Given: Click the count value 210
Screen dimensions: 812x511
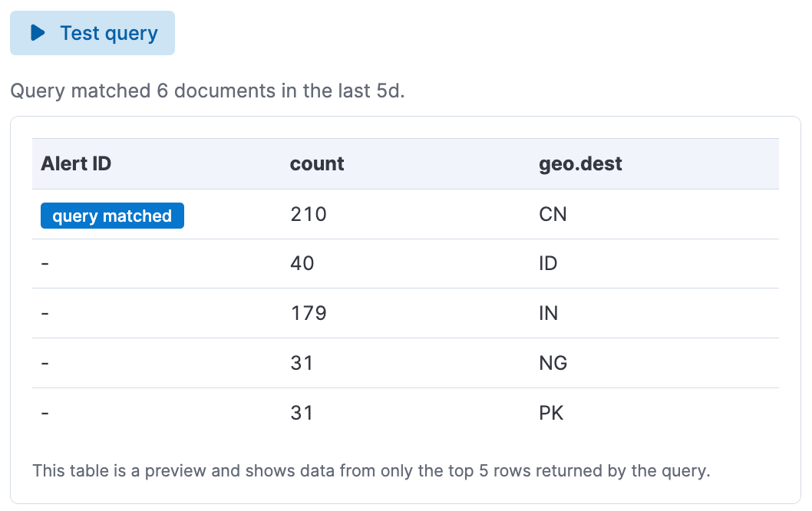Looking at the screenshot, I should coord(308,214).
